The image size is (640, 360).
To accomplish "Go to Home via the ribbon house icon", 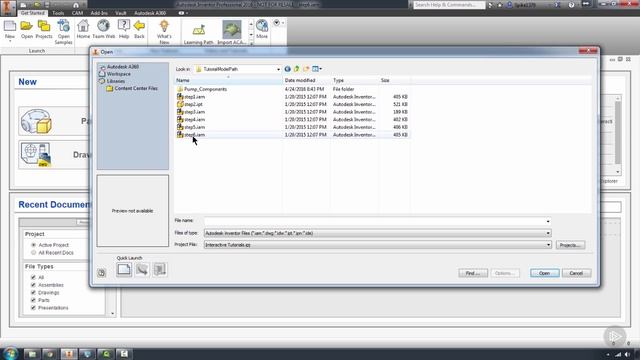I will (x=83, y=26).
